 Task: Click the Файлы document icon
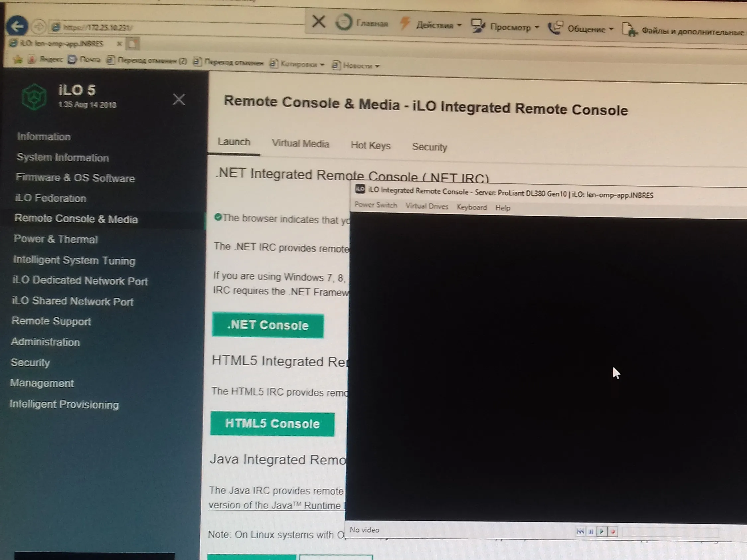coord(629,30)
